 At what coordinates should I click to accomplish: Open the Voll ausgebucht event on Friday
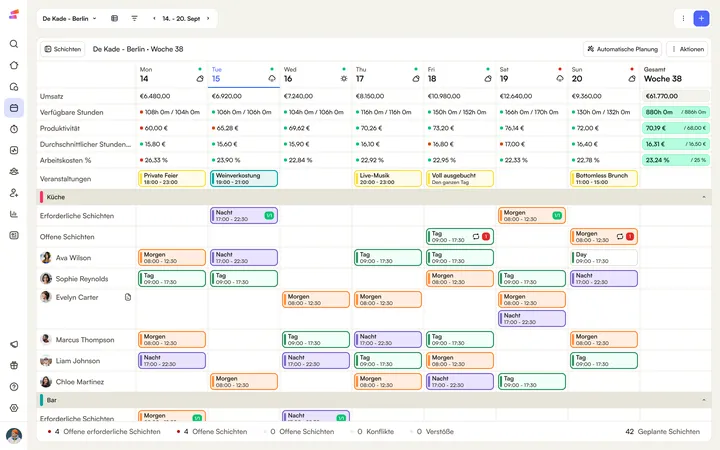tap(460, 179)
